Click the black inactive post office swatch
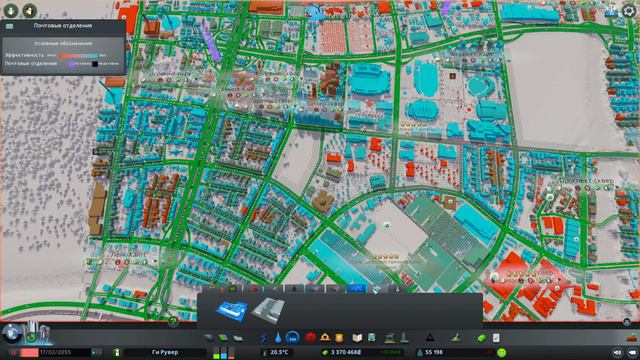Viewport: 640px width, 360px height. point(95,64)
